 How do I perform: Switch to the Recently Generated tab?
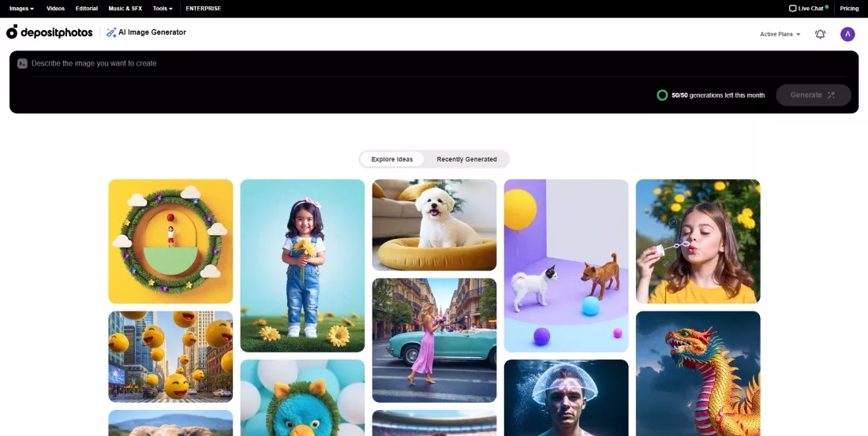[x=466, y=159]
